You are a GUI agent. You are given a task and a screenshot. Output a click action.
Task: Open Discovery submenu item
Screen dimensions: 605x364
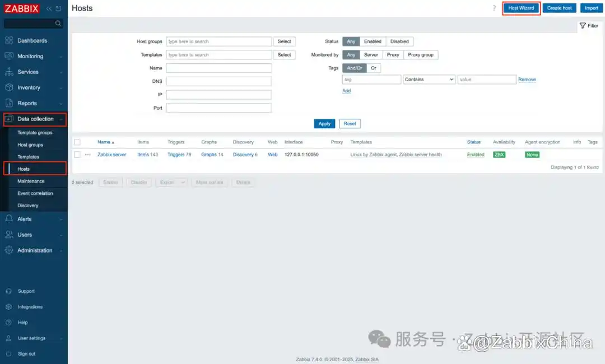point(28,206)
